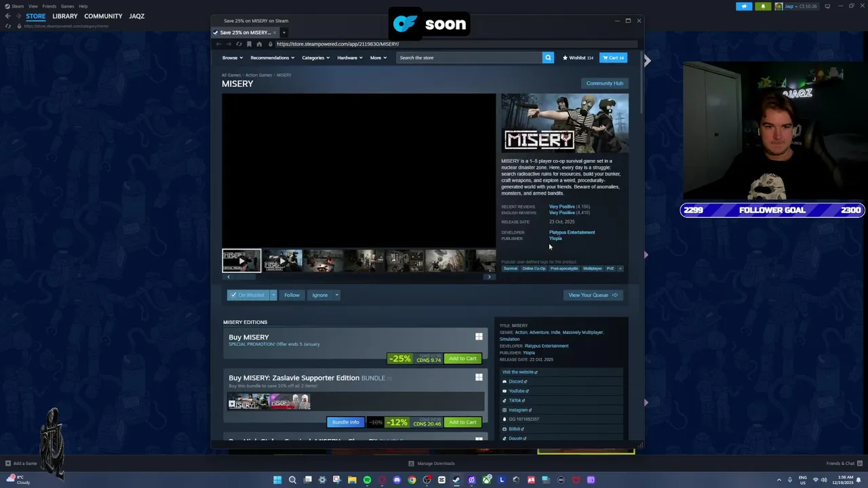Click Very Positive recent reviews link
The height and width of the screenshot is (488, 868).
pos(561,207)
